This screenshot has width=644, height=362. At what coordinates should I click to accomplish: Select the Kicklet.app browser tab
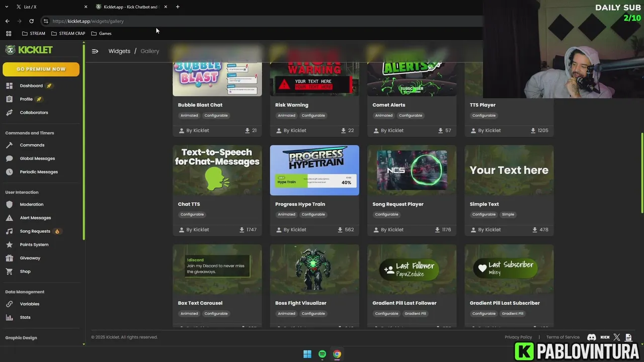tap(131, 7)
